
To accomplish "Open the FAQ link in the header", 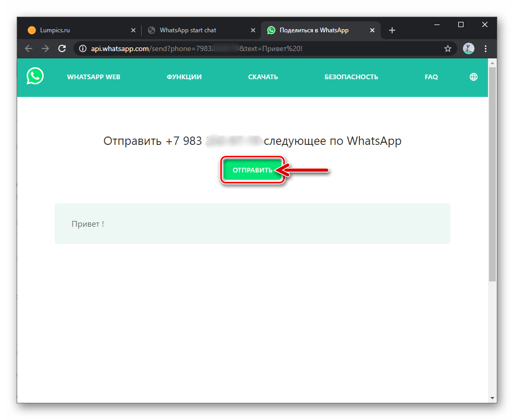I will (431, 77).
